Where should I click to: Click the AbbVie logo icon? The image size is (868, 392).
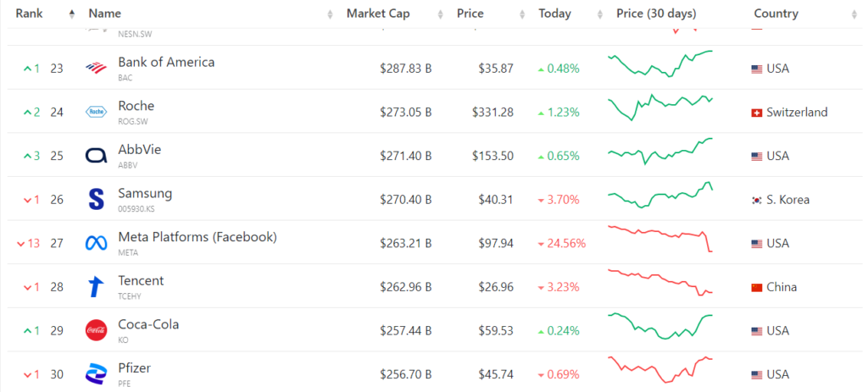pyautogui.click(x=96, y=156)
